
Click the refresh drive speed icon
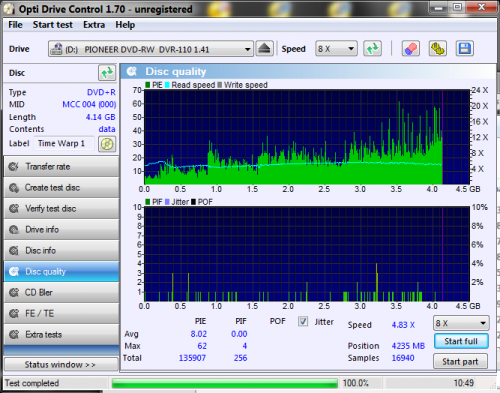coord(372,49)
